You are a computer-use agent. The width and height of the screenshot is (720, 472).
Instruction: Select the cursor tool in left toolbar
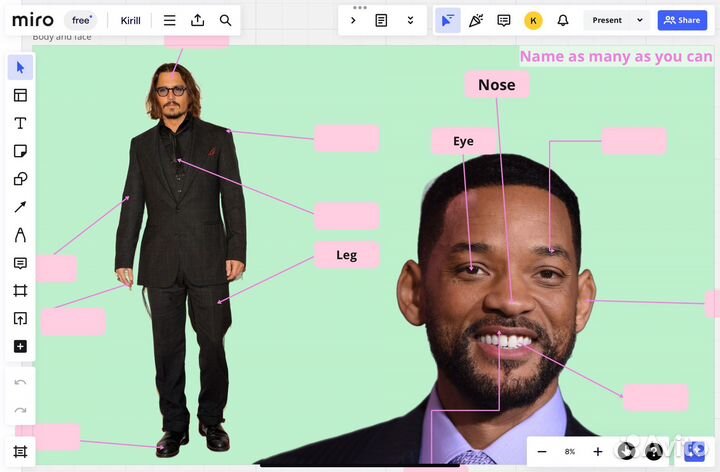pyautogui.click(x=20, y=67)
